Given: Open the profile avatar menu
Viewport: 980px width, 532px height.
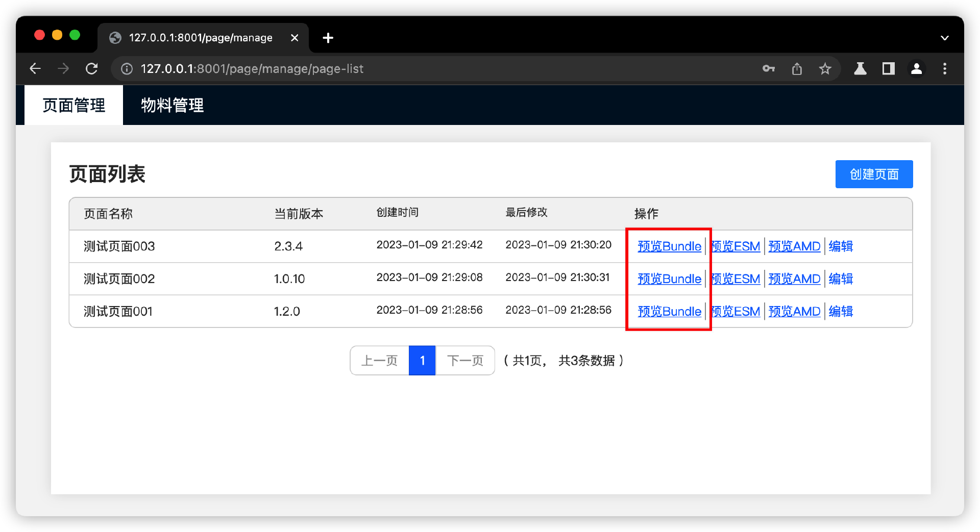Looking at the screenshot, I should (916, 69).
